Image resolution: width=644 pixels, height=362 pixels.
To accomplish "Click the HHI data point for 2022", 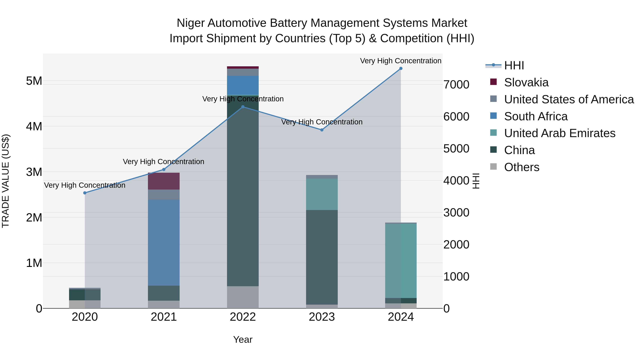I will click(x=243, y=107).
